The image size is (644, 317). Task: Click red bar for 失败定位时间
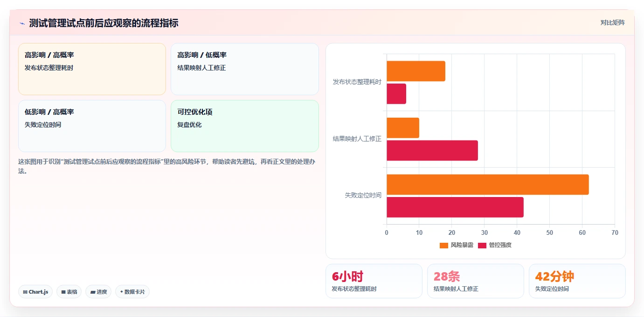[x=455, y=207]
